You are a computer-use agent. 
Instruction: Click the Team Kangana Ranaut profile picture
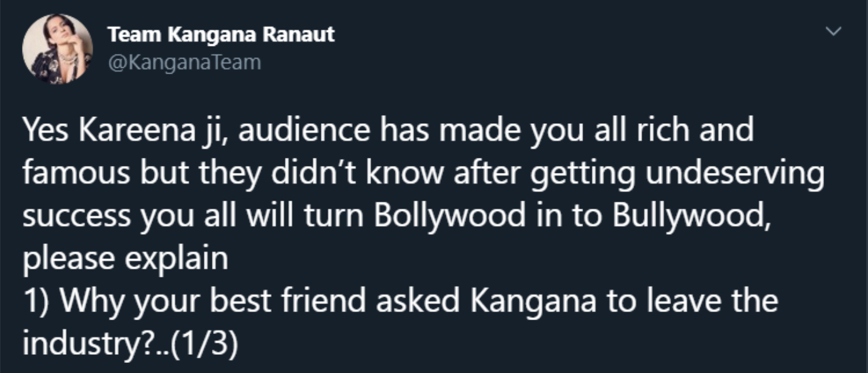pyautogui.click(x=58, y=49)
